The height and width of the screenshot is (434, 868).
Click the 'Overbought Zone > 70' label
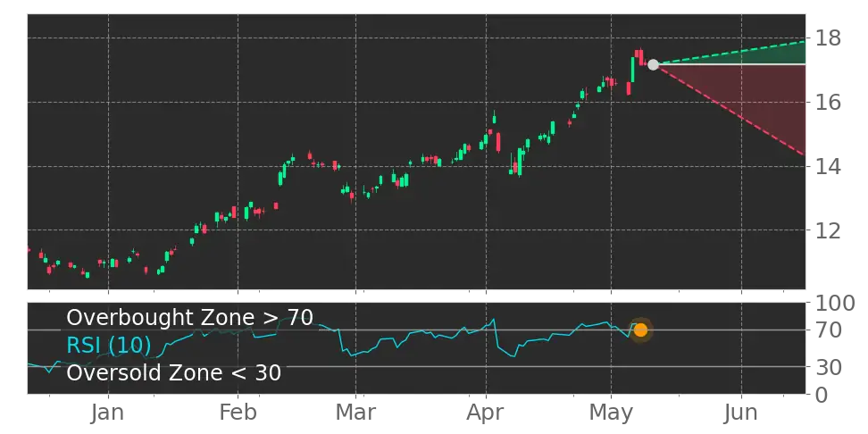click(190, 318)
